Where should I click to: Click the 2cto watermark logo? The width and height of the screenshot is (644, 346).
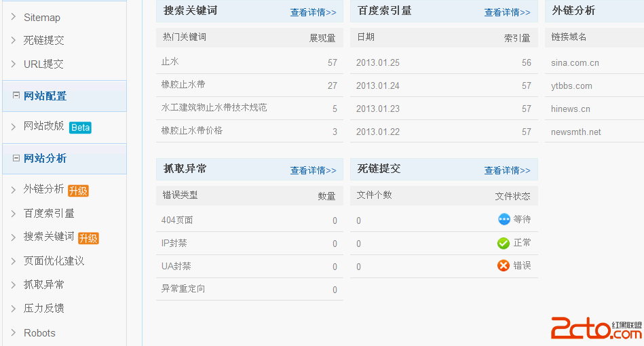(x=595, y=328)
